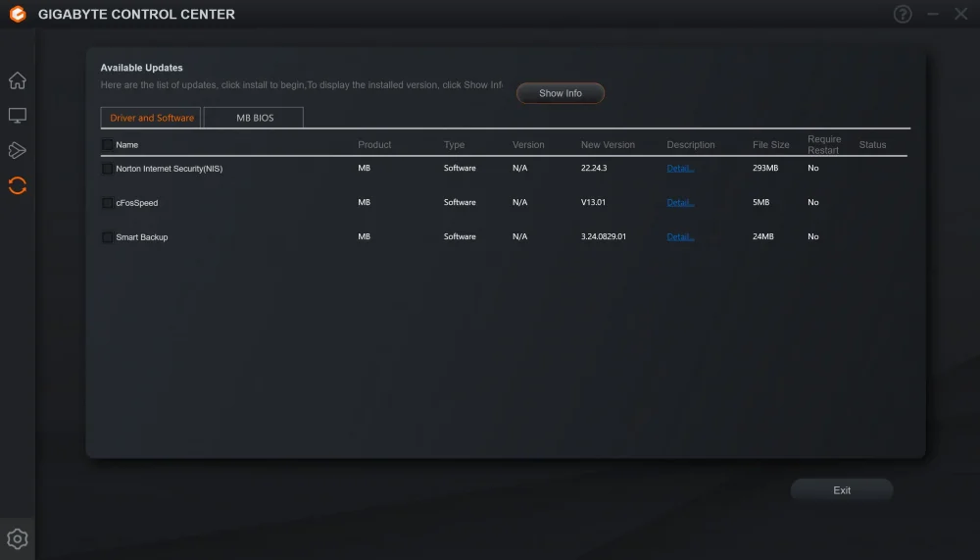Click the 293MB file size
The width and height of the screenshot is (980, 560).
coord(765,168)
